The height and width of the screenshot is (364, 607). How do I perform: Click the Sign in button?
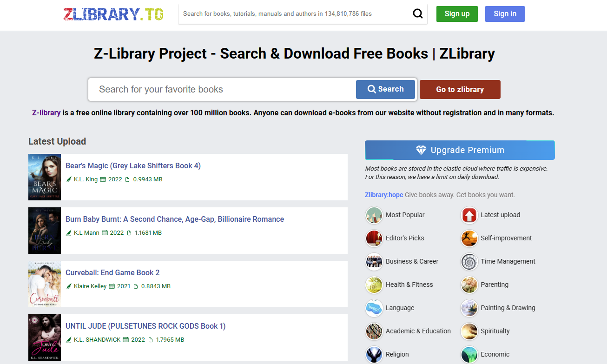click(505, 14)
